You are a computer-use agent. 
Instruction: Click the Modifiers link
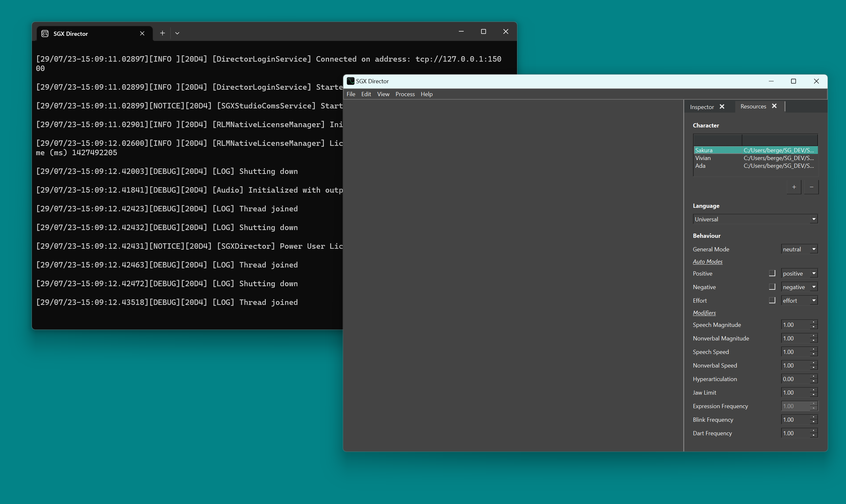click(704, 313)
